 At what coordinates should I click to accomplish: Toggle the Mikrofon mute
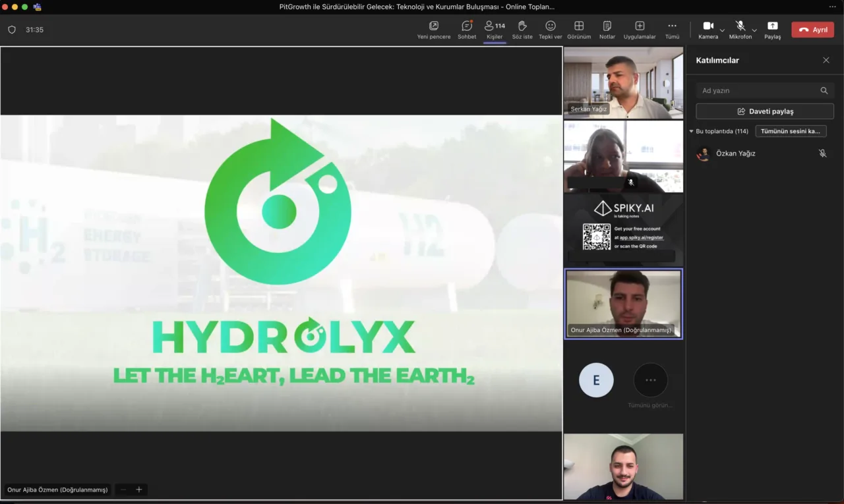(x=740, y=30)
